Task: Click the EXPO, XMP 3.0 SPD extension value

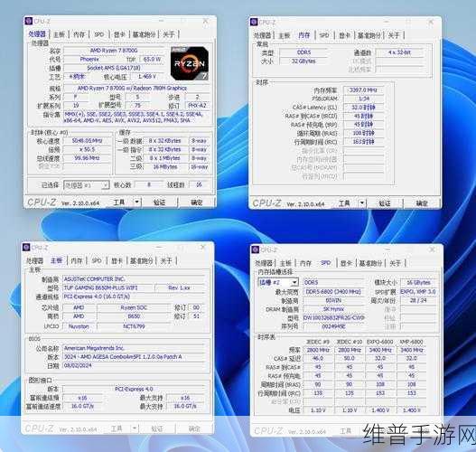Action: (418, 292)
